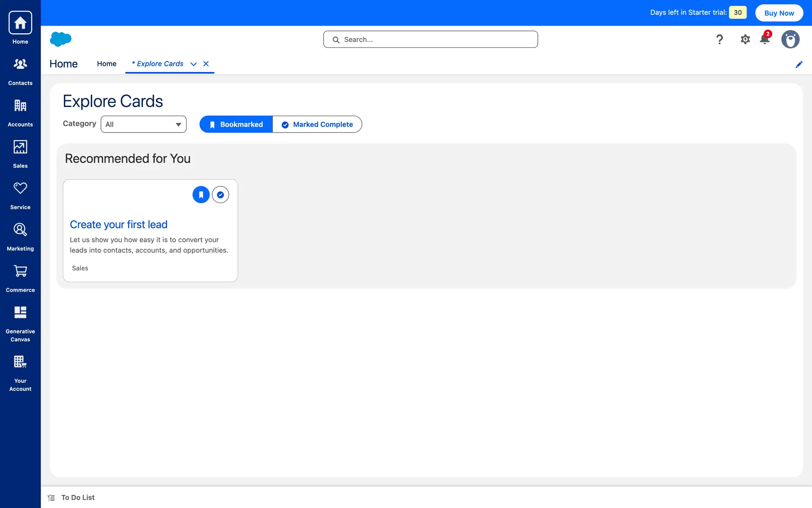The image size is (812, 508).
Task: Open the Category dropdown
Action: 143,124
